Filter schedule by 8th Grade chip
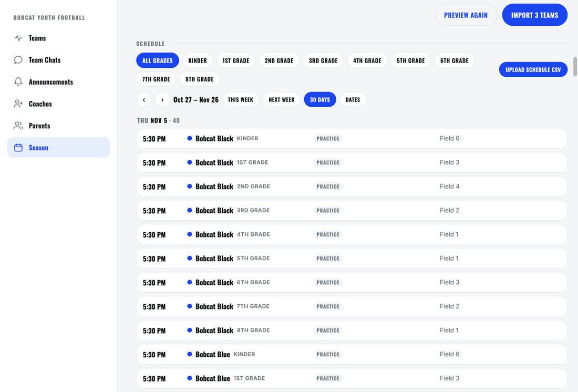578x392 pixels. (200, 79)
